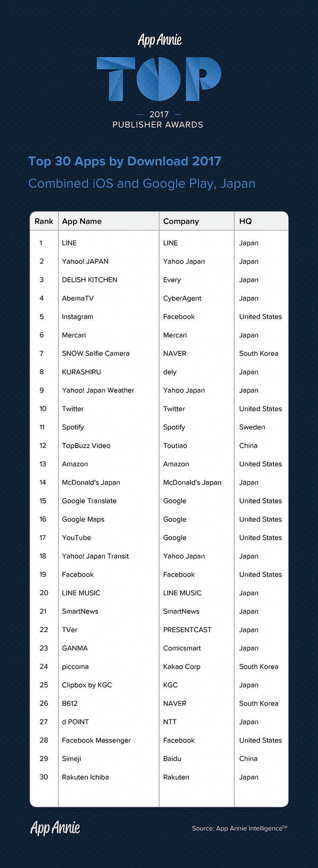Viewport: 318px width, 868px height.
Task: Click the PRESENTCAST company cell
Action: [187, 630]
